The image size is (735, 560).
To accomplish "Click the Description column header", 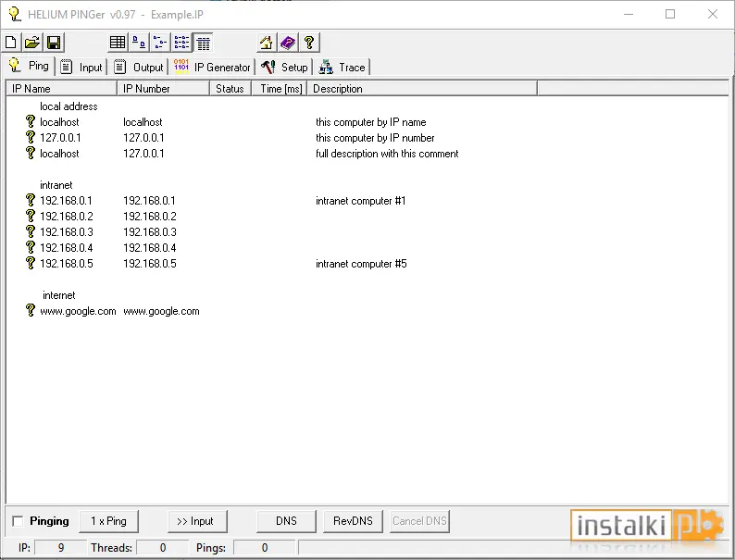I will [x=422, y=88].
